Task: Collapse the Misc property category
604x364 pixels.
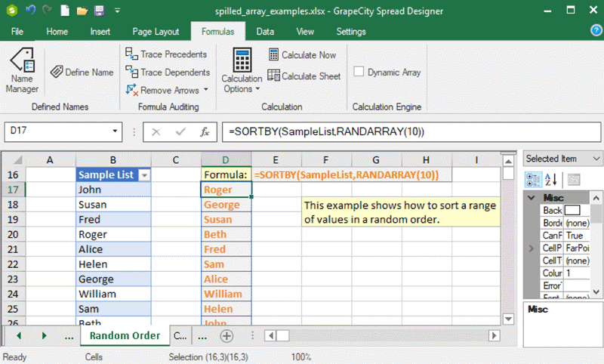Action: coord(532,197)
